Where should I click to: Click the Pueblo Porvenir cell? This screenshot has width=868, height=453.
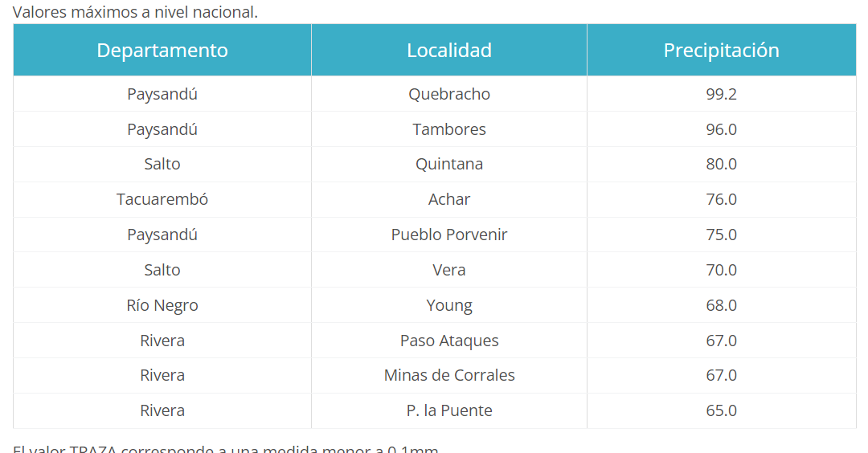point(449,235)
